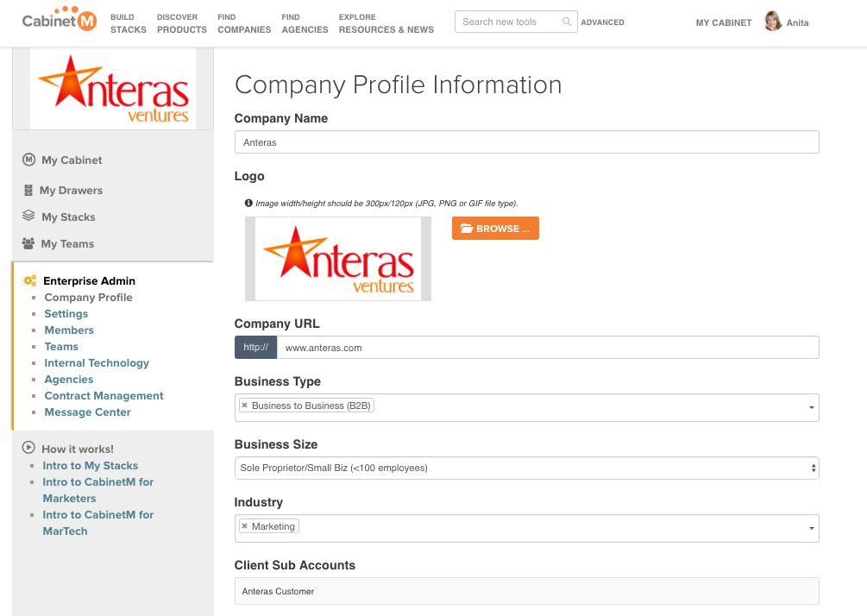Go to My Teams in sidebar
Viewport: 867px width, 616px height.
point(67,244)
